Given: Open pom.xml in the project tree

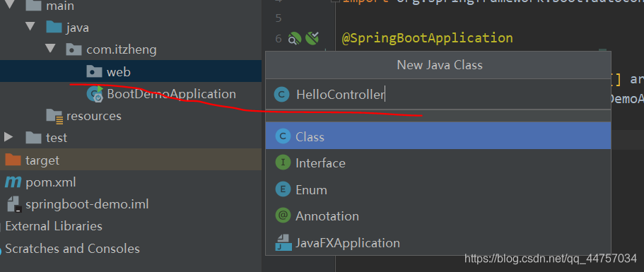Looking at the screenshot, I should coord(50,182).
